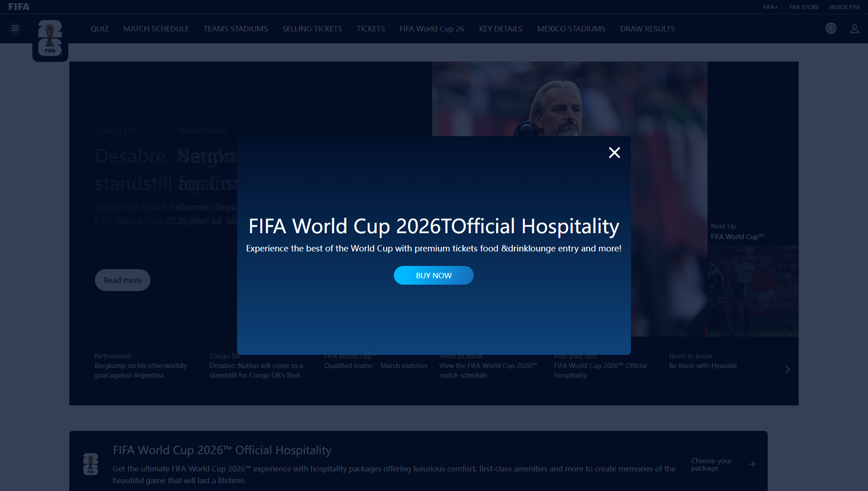Advance carousel with the right chevron

click(x=788, y=369)
